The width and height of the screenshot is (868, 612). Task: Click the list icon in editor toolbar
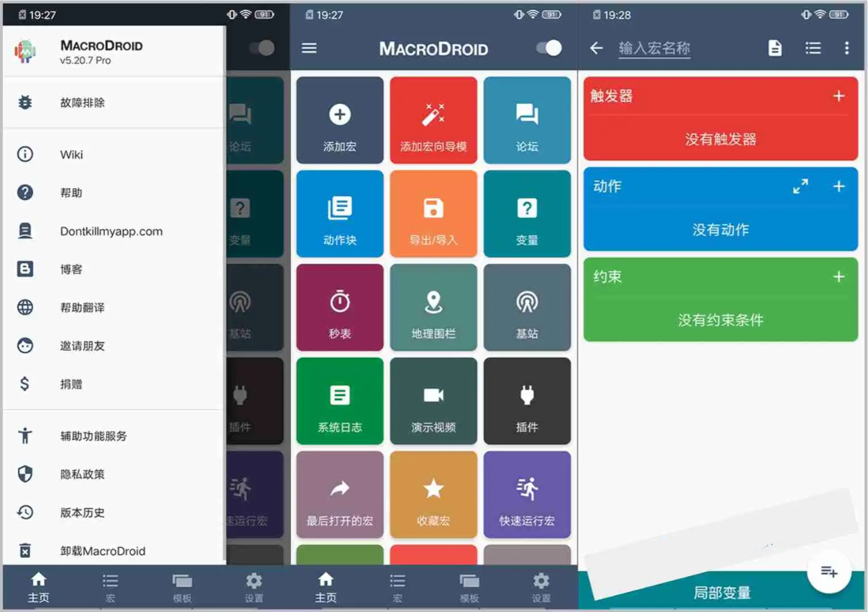[x=813, y=48]
